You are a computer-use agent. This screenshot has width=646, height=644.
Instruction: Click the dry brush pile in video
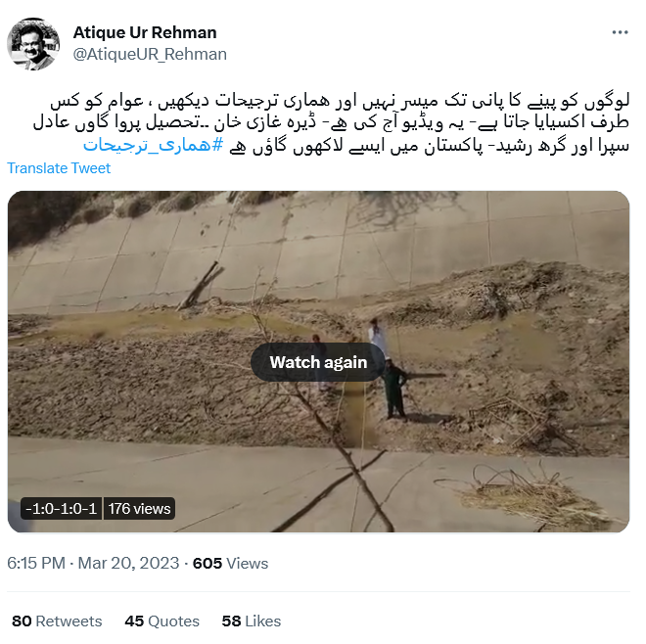535,498
